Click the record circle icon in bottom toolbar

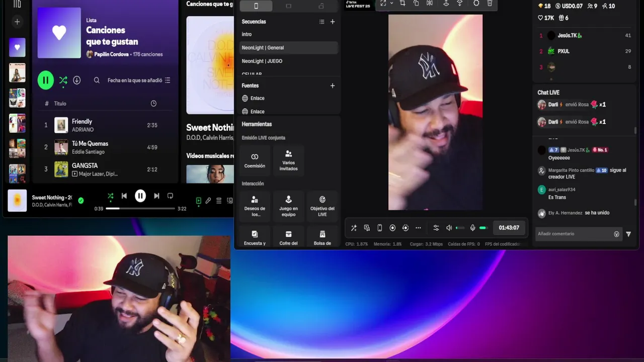[392, 228]
